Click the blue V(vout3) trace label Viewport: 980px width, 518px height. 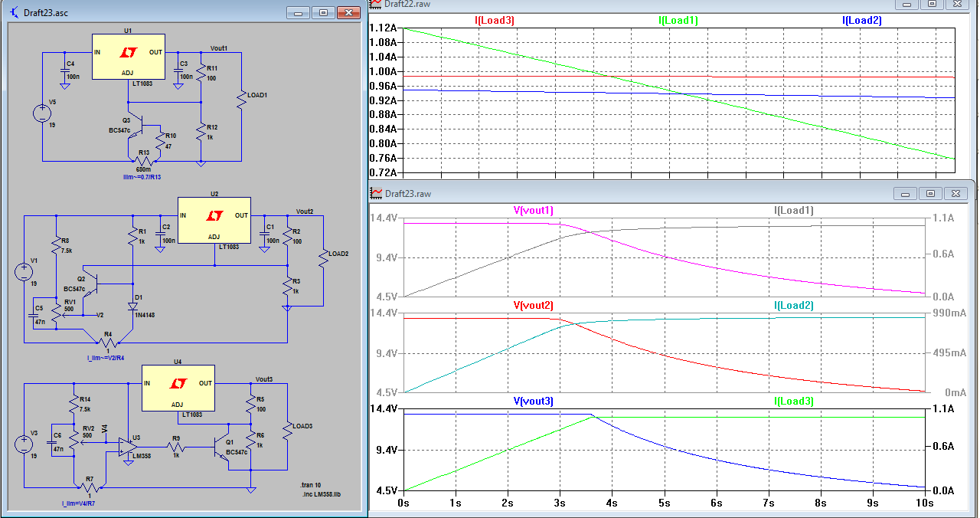[x=533, y=402]
